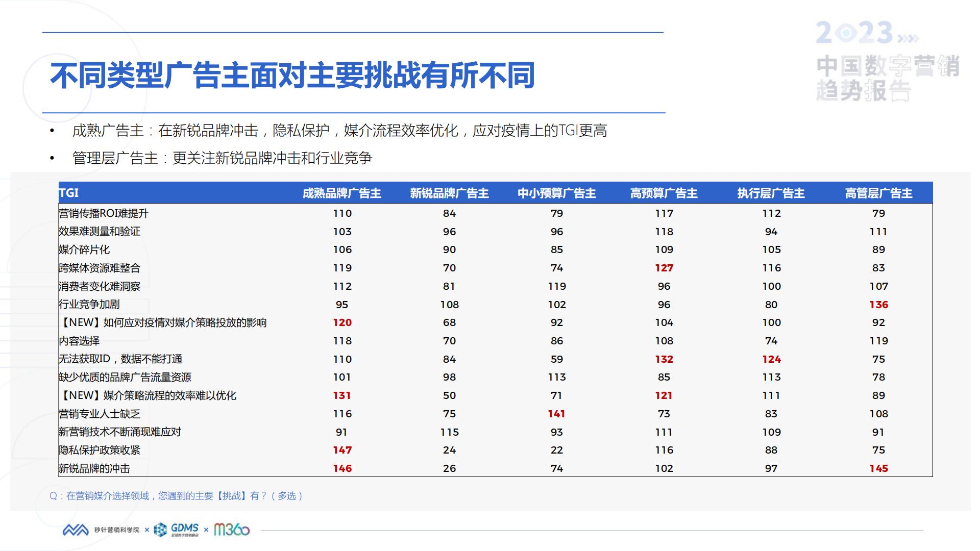Click the bullet text starting 管理层广告主
This screenshot has height=551, width=980.
click(x=222, y=158)
